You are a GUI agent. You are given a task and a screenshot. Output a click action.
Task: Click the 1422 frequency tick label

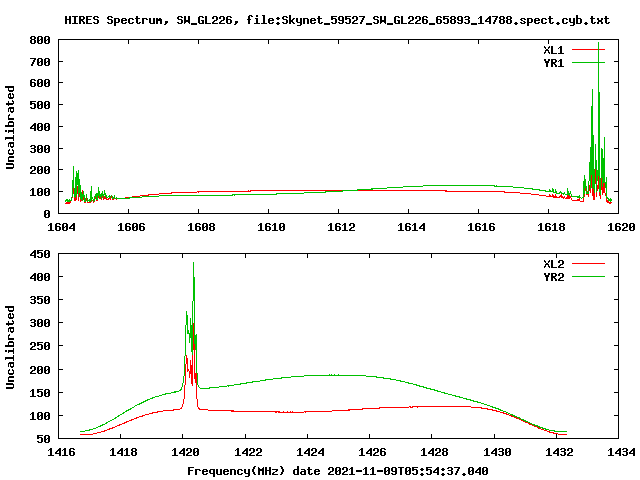[x=248, y=452]
